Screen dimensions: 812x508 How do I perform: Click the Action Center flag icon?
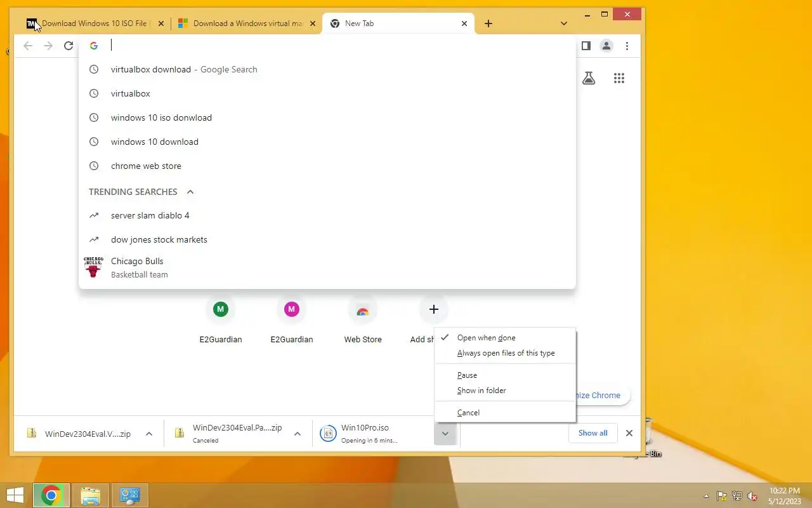pos(722,496)
